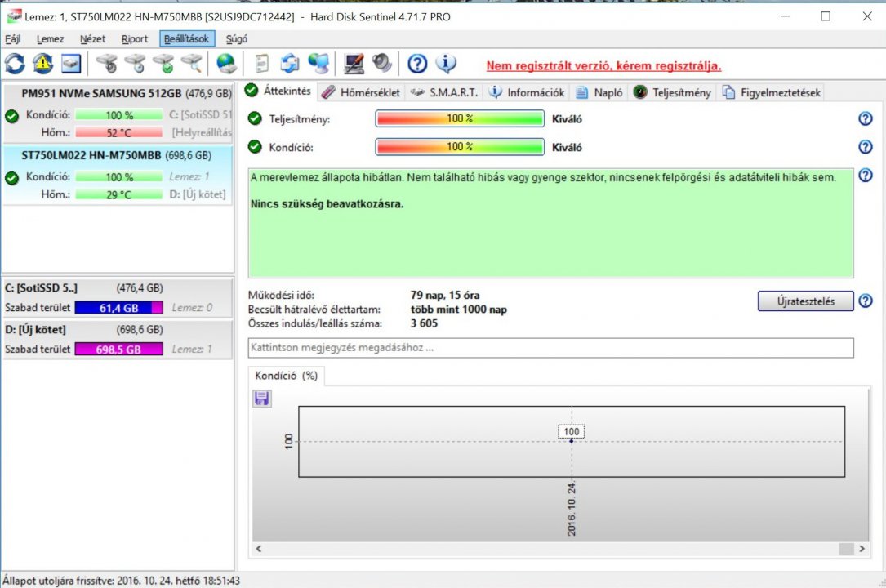This screenshot has width=886, height=588.
Task: Click the status bar 'Állapot utoljára frissítve' text
Action: 121,581
